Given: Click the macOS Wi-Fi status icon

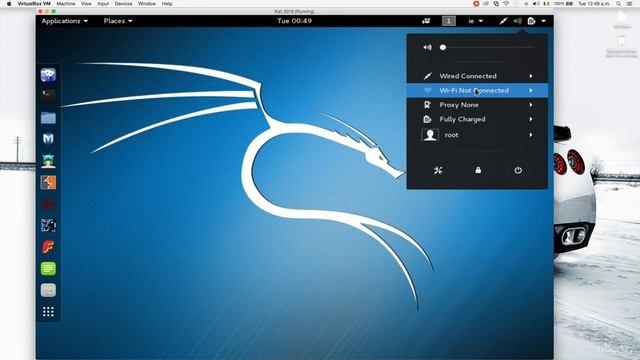Looking at the screenshot, I should [x=506, y=4].
